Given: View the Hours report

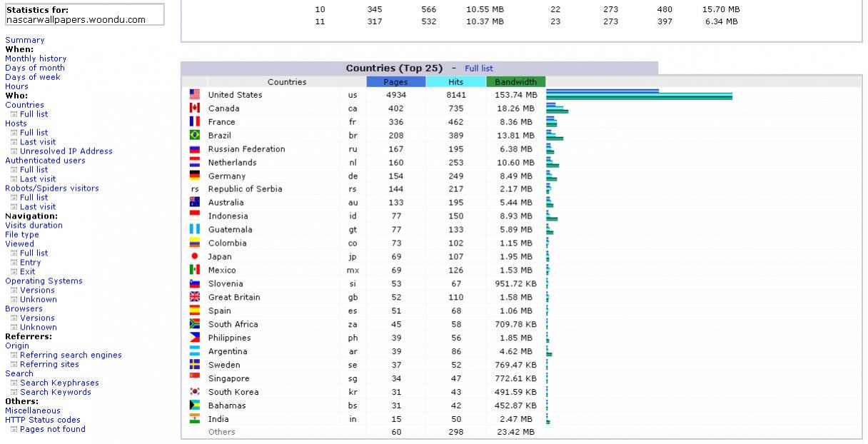Looking at the screenshot, I should (x=16, y=86).
